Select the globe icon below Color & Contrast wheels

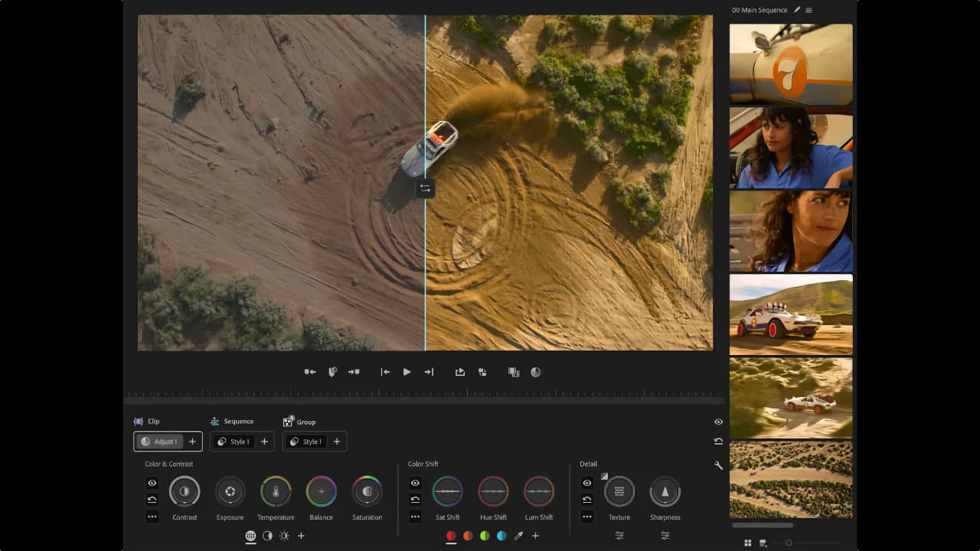click(250, 536)
